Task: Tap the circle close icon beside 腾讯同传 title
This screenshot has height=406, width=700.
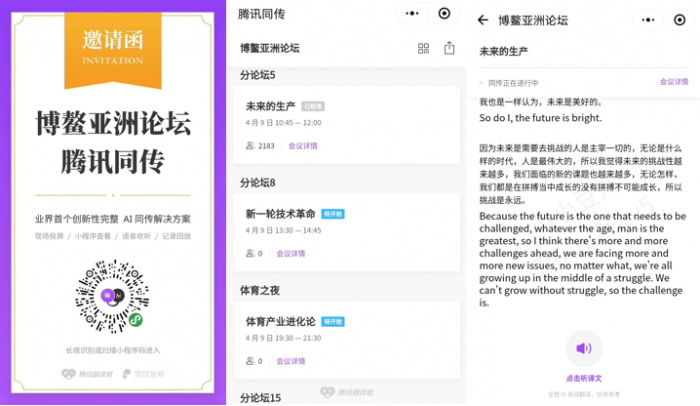Action: pyautogui.click(x=444, y=13)
